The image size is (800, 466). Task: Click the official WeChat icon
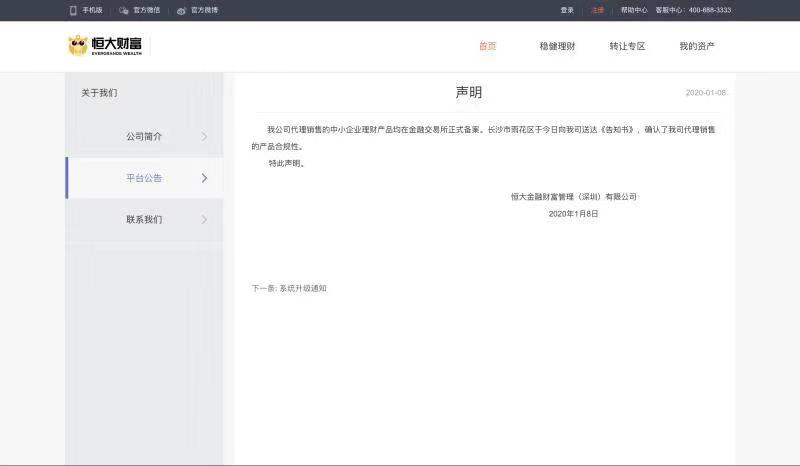coord(123,10)
